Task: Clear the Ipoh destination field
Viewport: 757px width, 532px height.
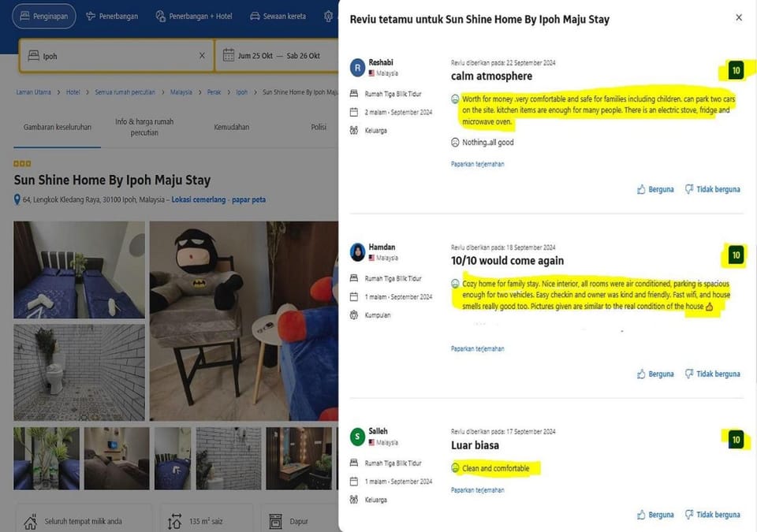Action: click(202, 55)
